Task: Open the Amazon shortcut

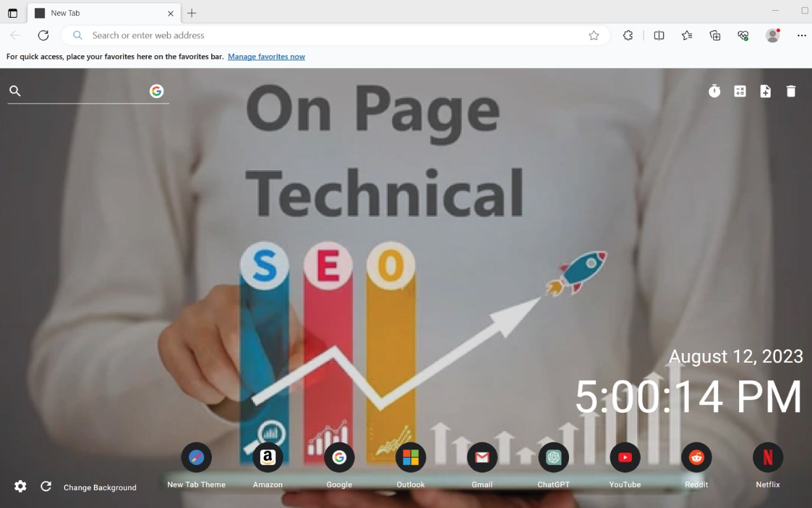Action: pyautogui.click(x=268, y=457)
